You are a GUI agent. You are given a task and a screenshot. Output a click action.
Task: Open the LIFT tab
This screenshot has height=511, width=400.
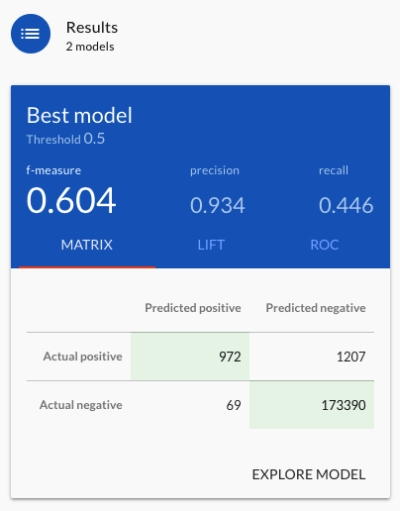pyautogui.click(x=211, y=245)
